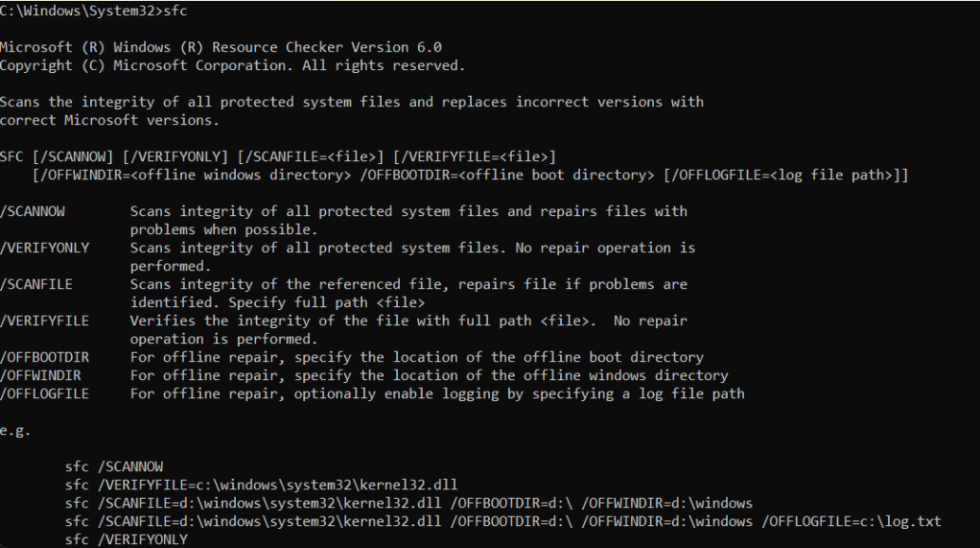This screenshot has width=980, height=548.
Task: Click the final "sfc /VERIFYONLY" example command
Action: pos(127,539)
